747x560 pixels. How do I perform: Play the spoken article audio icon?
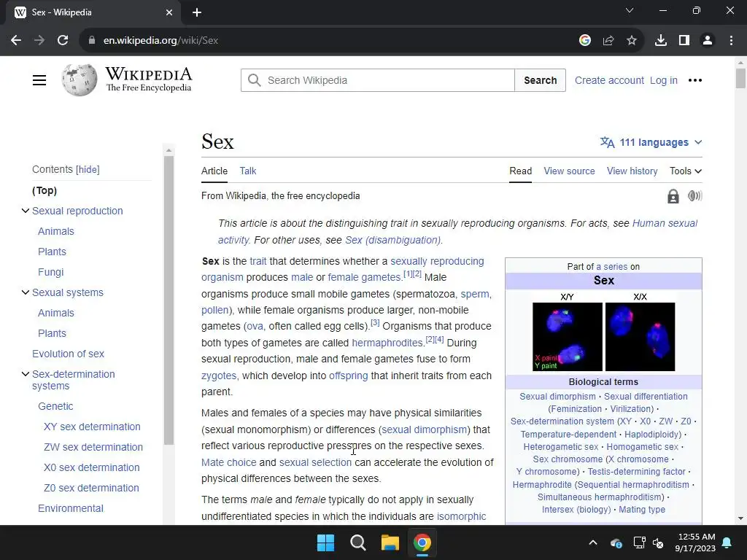pyautogui.click(x=694, y=195)
